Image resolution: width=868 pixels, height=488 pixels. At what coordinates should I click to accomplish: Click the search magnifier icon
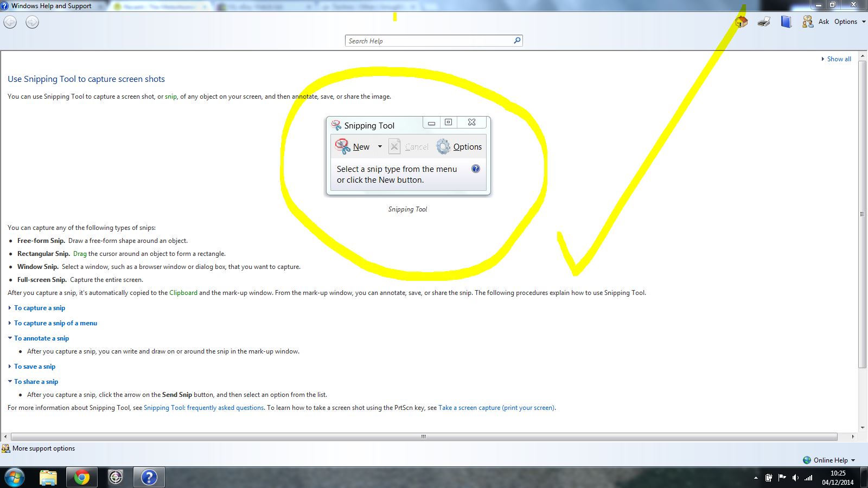(x=517, y=41)
